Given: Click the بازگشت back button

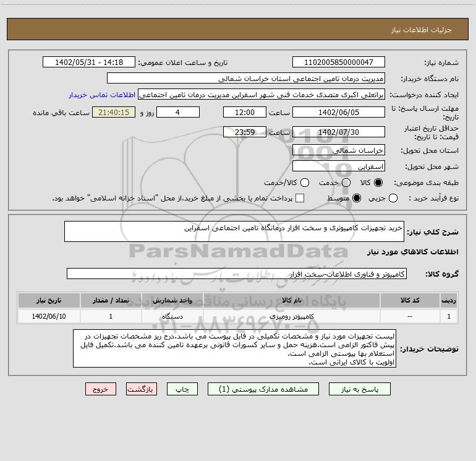Looking at the screenshot, I should pos(142,389).
